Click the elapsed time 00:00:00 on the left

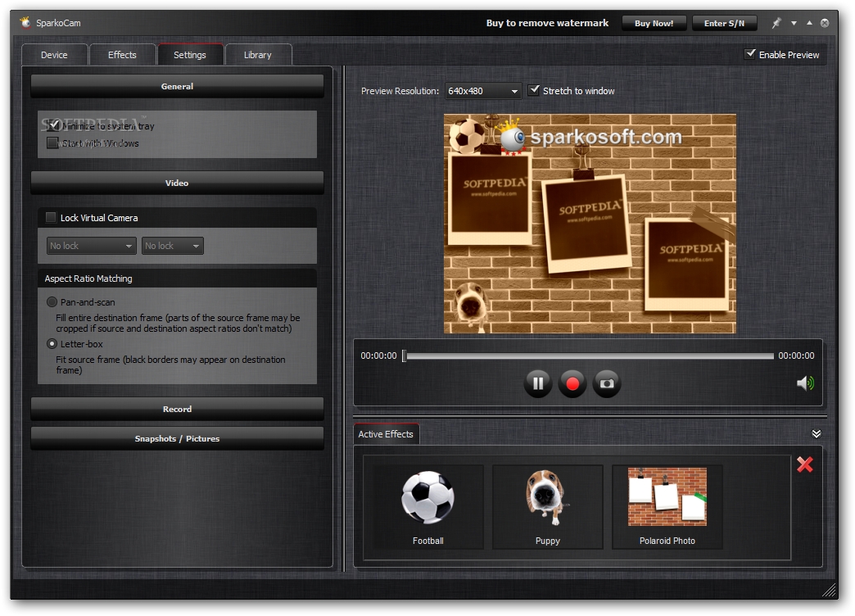pos(378,356)
